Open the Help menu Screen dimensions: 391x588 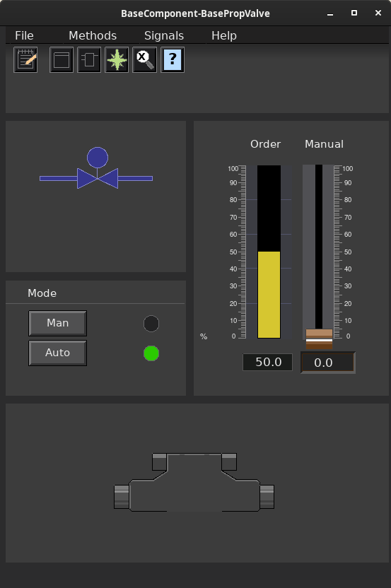(x=224, y=35)
